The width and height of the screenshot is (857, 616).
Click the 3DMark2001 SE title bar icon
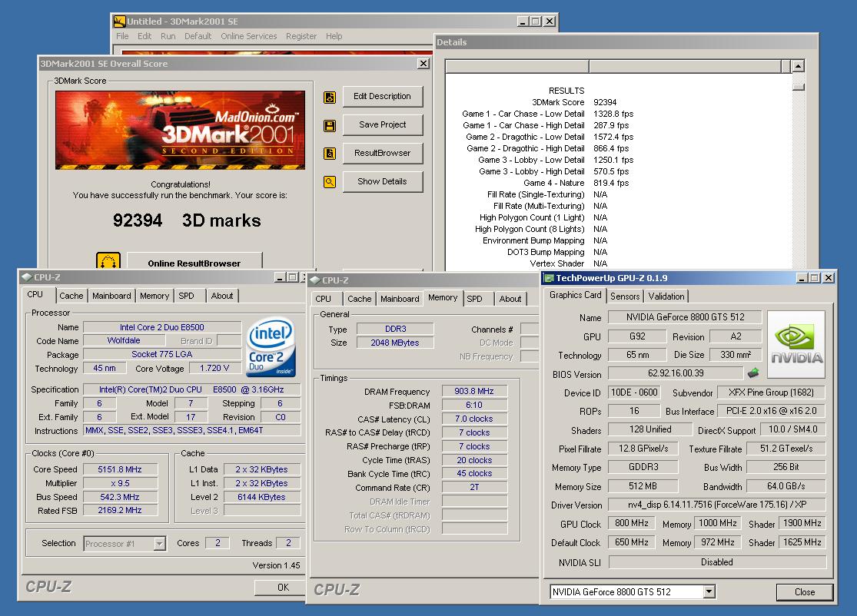point(119,22)
